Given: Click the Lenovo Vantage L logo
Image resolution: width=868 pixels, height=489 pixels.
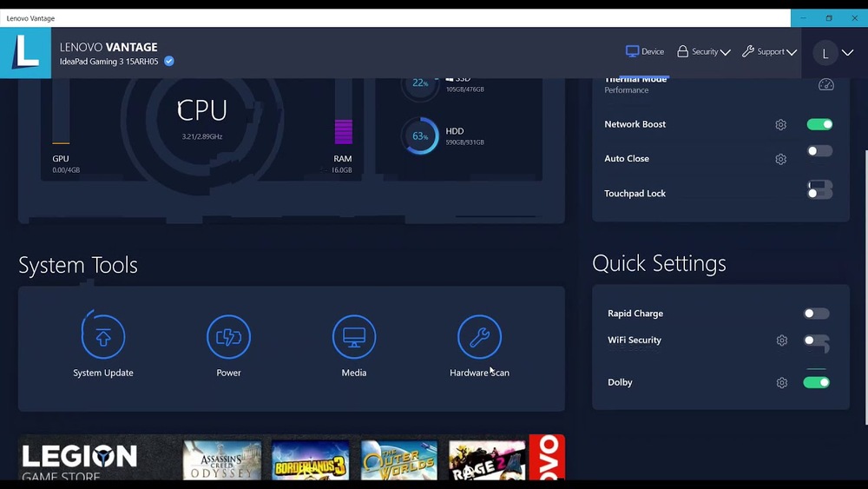Looking at the screenshot, I should pos(25,53).
